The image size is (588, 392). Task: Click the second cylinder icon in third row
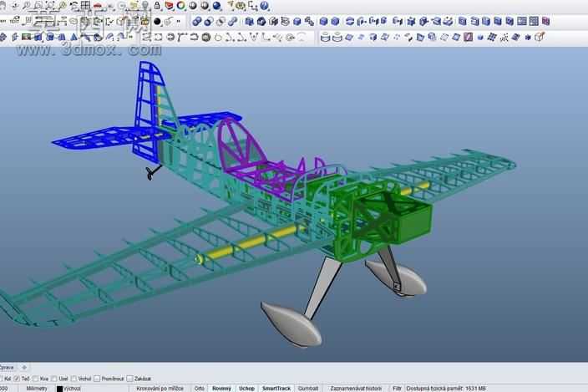coord(337,37)
